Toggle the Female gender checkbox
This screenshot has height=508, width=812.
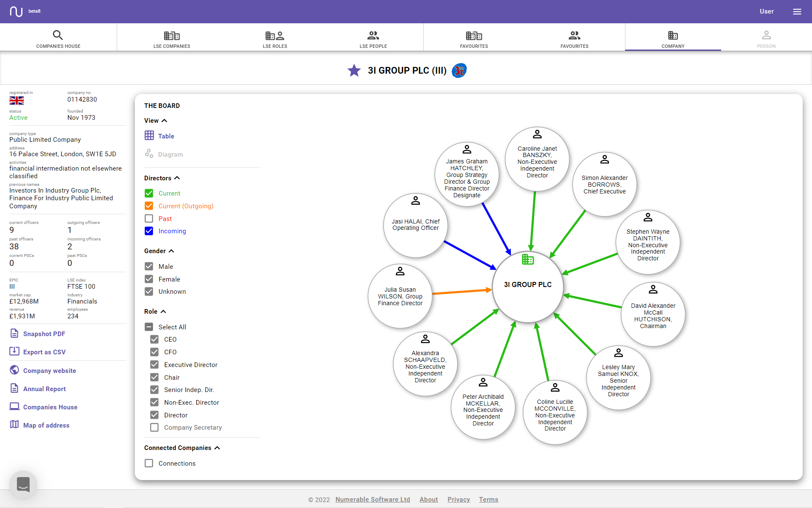tap(149, 279)
